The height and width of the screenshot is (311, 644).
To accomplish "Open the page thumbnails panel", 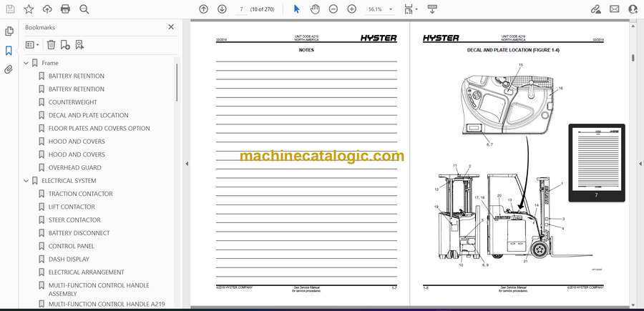I will tap(9, 31).
